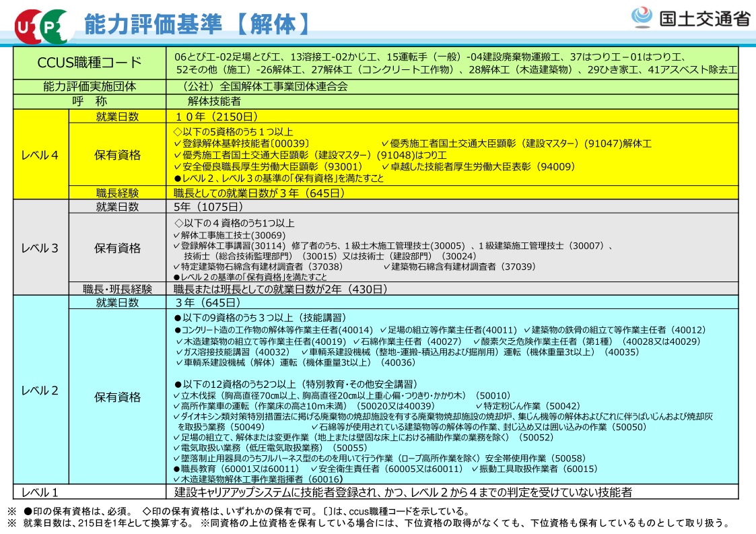The image size is (756, 534).
Task: Select 登録解体基幹技能者〔00039〕 qualification
Action: tap(242, 143)
